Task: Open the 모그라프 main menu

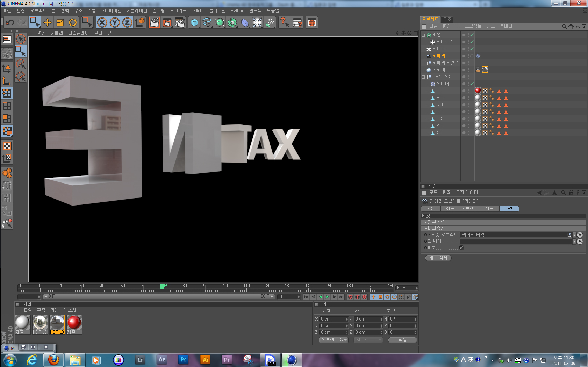Action: coord(178,11)
